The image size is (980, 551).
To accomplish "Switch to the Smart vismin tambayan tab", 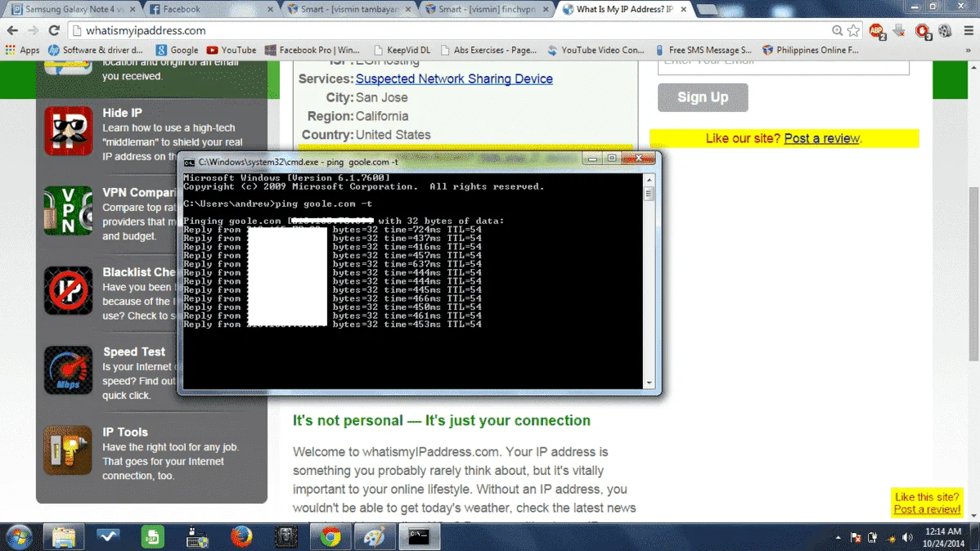I will click(348, 9).
